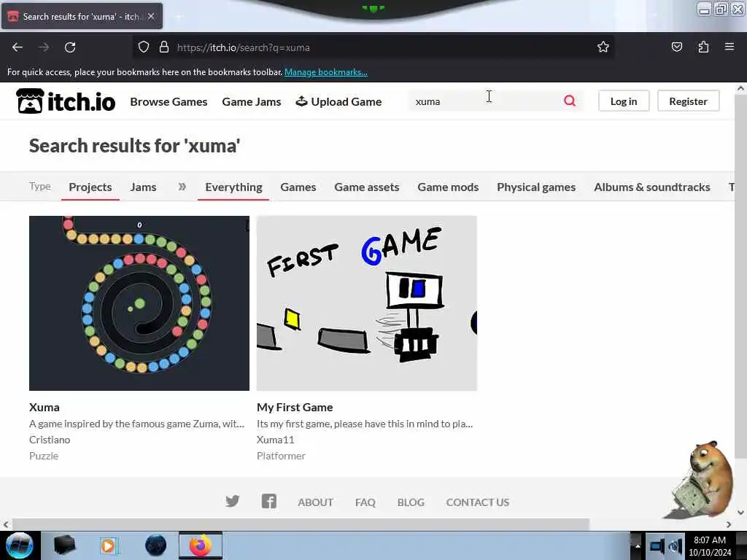Click the Log in button

click(624, 101)
